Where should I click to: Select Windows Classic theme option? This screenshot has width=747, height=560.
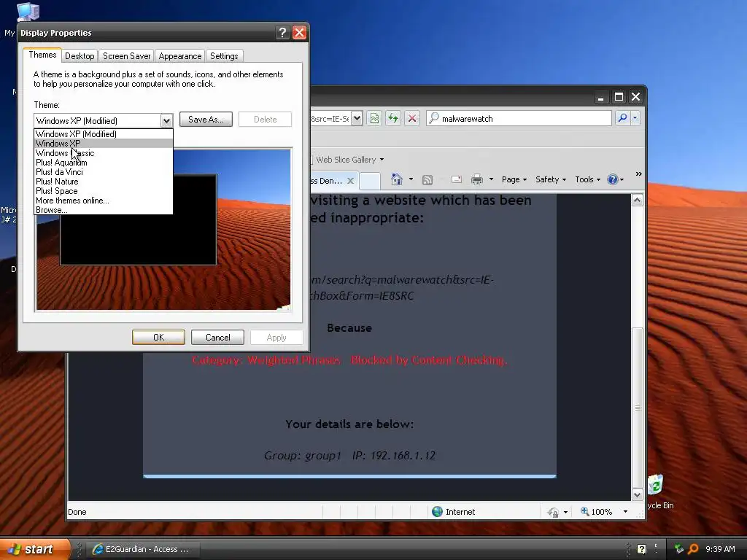(104, 153)
